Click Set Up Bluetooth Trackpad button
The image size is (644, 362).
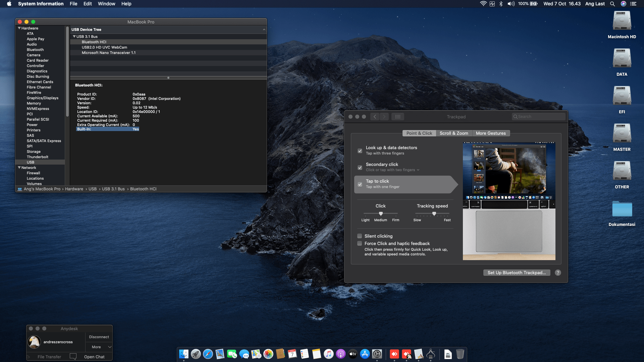pos(517,273)
